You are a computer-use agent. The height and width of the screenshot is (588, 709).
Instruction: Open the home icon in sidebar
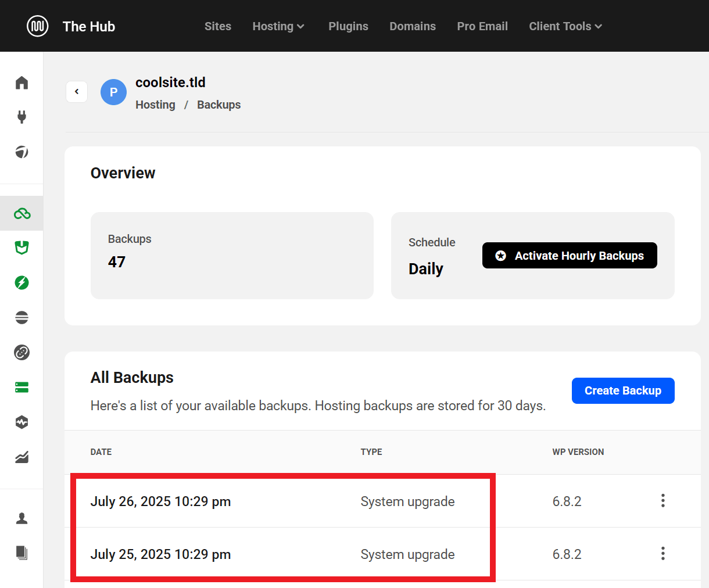click(x=22, y=83)
